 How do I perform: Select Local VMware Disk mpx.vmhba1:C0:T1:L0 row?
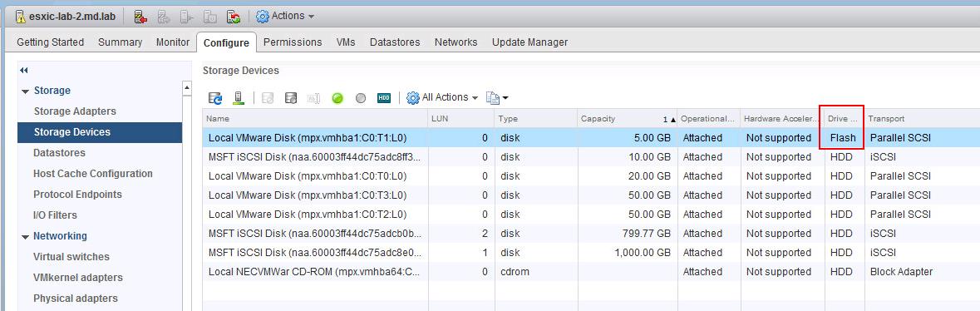591,138
